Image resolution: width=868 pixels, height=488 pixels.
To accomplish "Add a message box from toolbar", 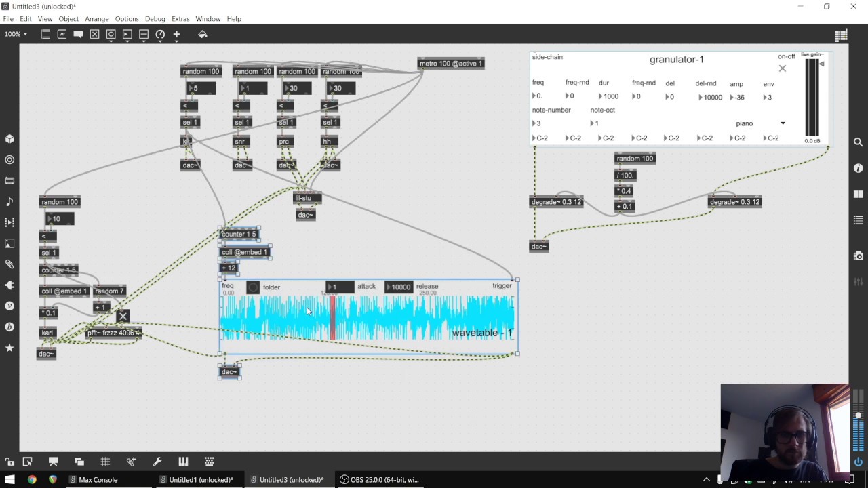I will tap(62, 34).
